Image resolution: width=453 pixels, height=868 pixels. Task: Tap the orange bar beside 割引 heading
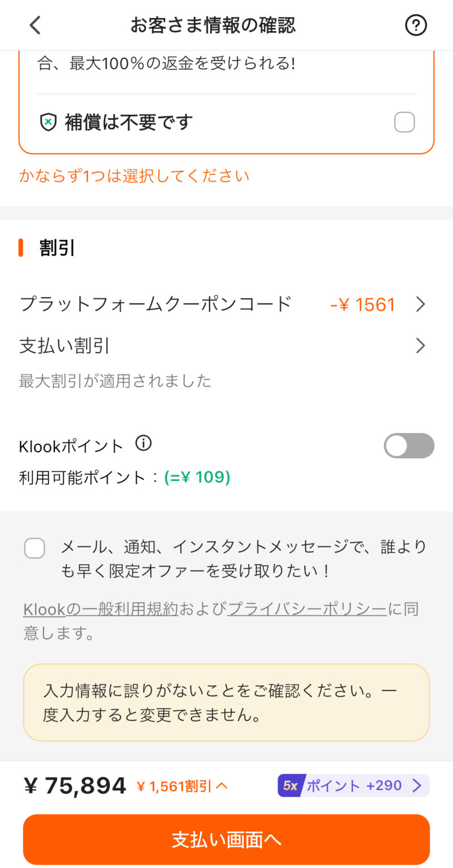tap(21, 248)
